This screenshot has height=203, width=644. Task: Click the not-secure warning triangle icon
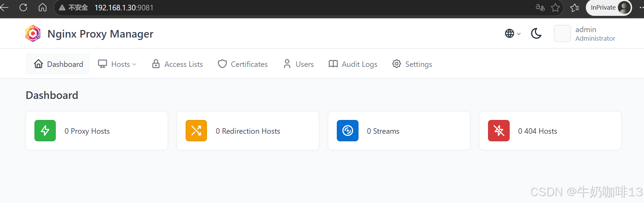pyautogui.click(x=62, y=8)
